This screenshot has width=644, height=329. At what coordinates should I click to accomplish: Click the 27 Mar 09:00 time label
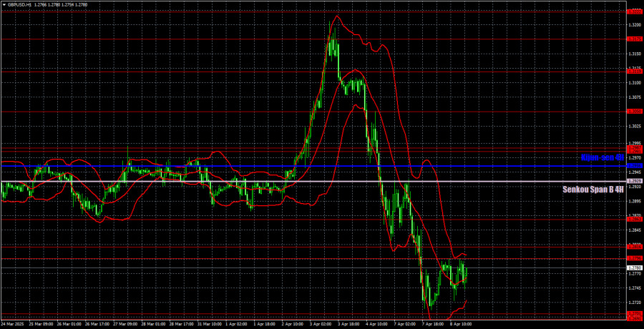(125, 324)
